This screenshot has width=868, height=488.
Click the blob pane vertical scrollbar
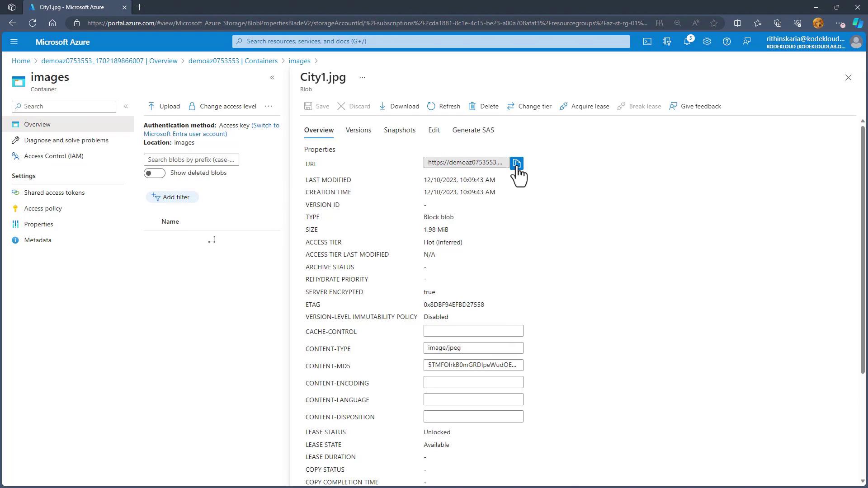[862, 249]
